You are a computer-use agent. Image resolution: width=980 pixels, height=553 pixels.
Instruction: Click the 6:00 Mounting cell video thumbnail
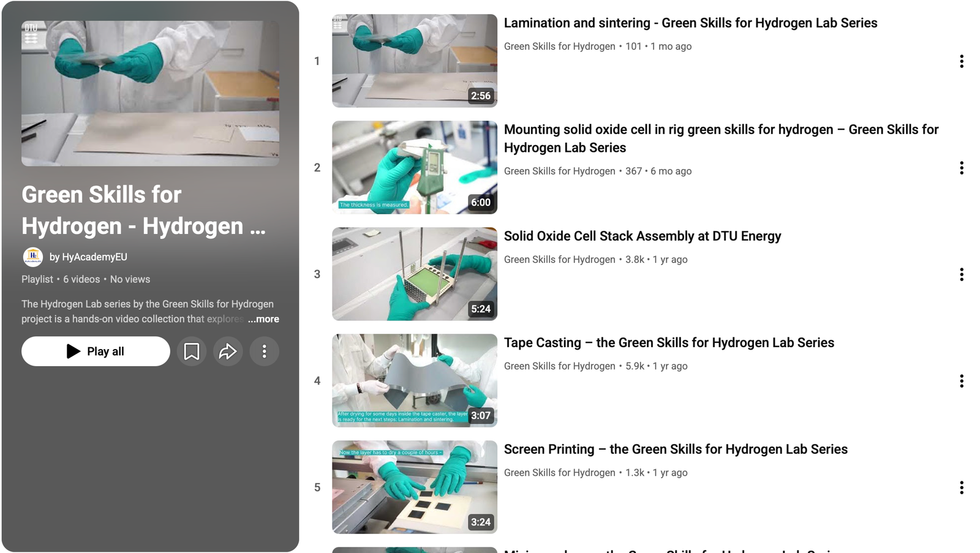(415, 167)
